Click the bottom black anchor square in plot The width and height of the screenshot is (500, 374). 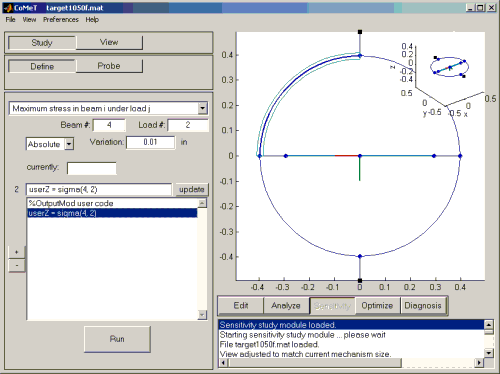point(360,281)
